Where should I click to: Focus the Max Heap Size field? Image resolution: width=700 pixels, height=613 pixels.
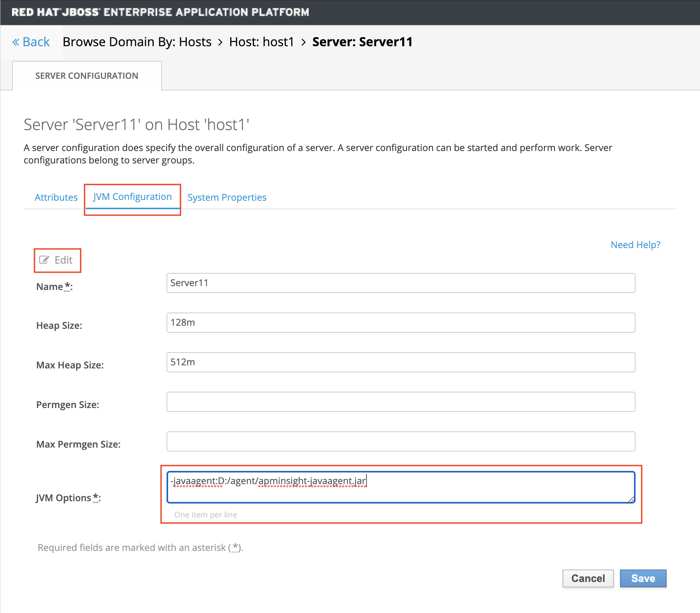pos(401,362)
